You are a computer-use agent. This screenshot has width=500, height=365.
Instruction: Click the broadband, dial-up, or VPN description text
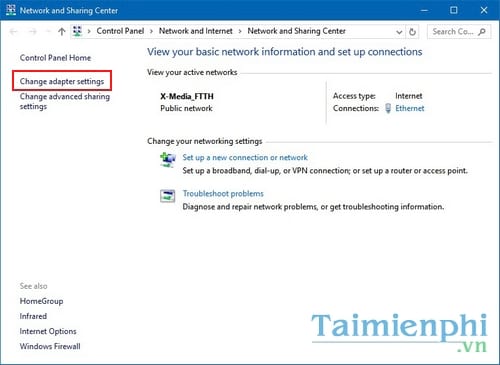coord(325,171)
